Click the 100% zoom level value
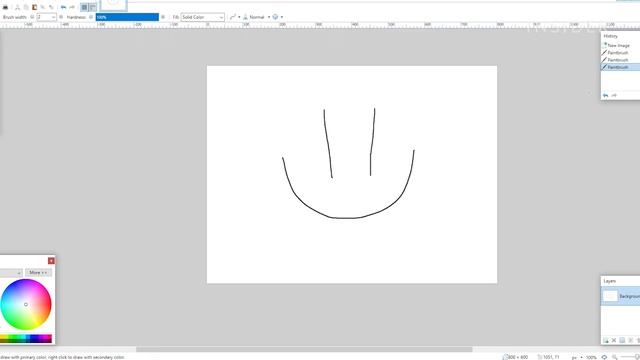This screenshot has height=360, width=640. pos(591,357)
